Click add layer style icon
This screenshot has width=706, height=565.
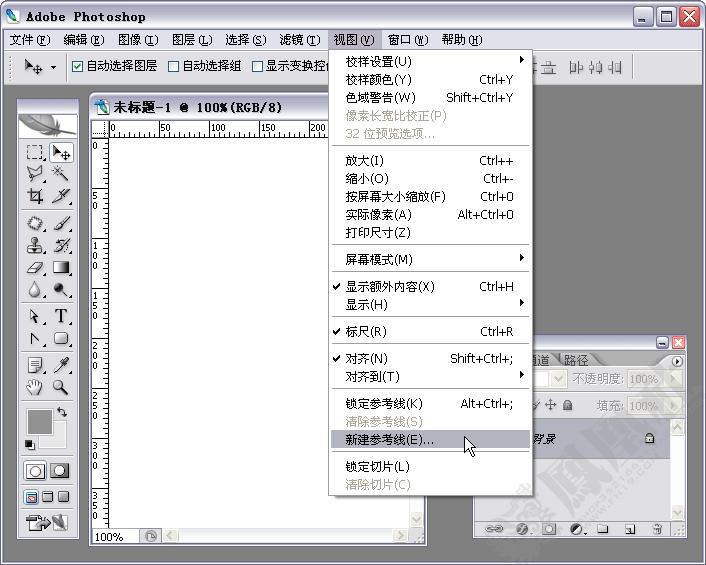(522, 529)
